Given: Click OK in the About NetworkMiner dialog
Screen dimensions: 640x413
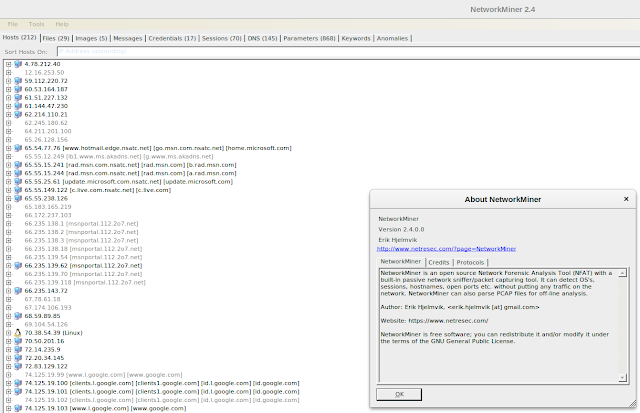Looking at the screenshot, I should pos(399,394).
